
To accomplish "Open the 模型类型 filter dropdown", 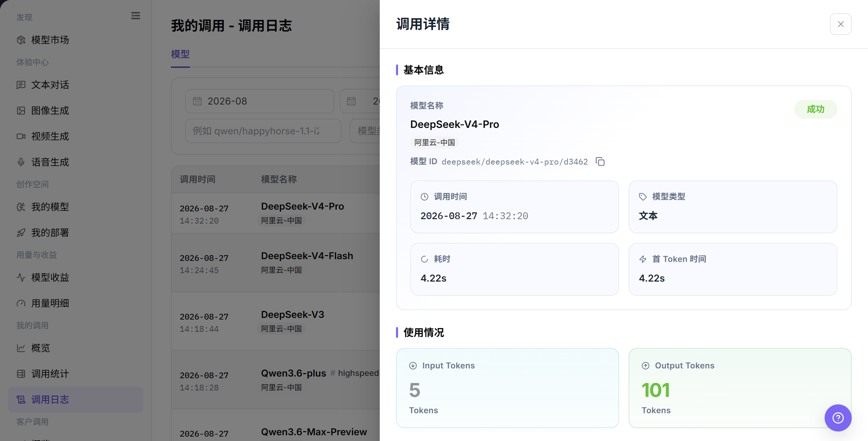I will point(365,131).
